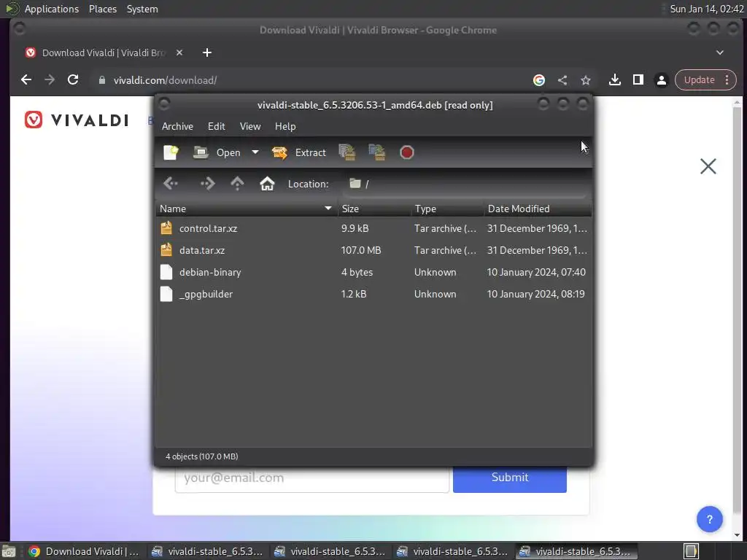The width and height of the screenshot is (747, 560).
Task: Sort files by Type column header
Action: [x=447, y=209]
